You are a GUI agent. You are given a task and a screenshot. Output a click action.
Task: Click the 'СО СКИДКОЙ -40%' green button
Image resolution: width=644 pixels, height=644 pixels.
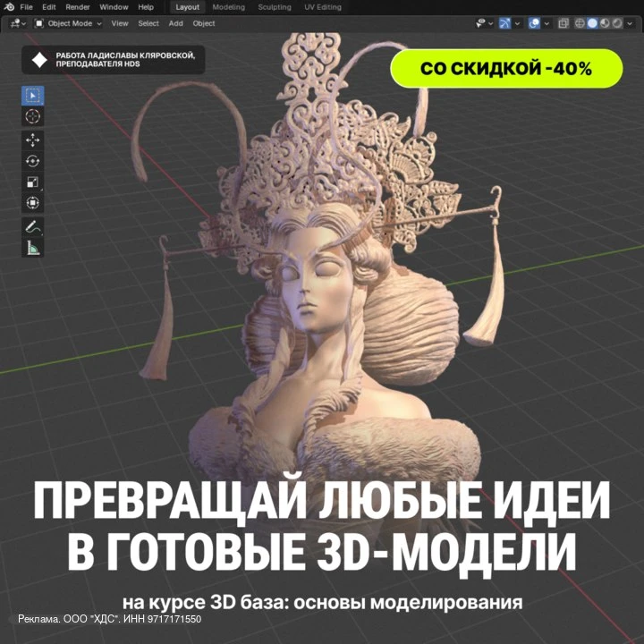coord(506,68)
